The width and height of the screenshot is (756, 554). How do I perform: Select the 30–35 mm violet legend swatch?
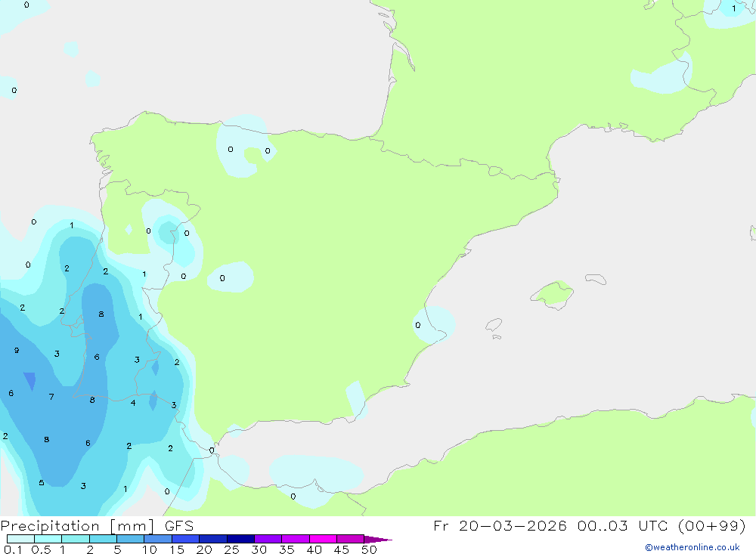pos(268,539)
